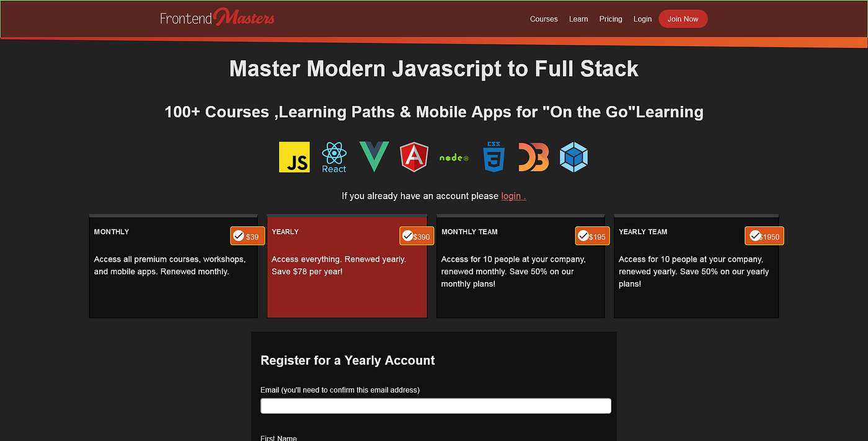Click the login link below the icons

(512, 195)
